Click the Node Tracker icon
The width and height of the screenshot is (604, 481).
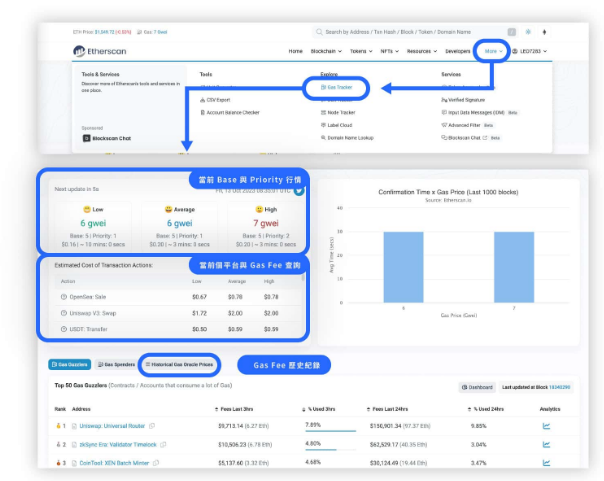[x=323, y=112]
